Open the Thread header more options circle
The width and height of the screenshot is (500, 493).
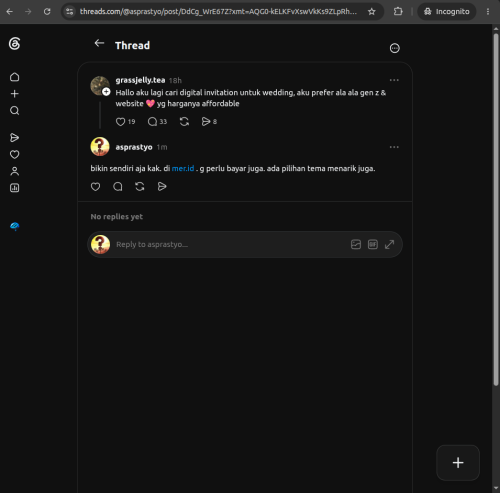[x=395, y=48]
